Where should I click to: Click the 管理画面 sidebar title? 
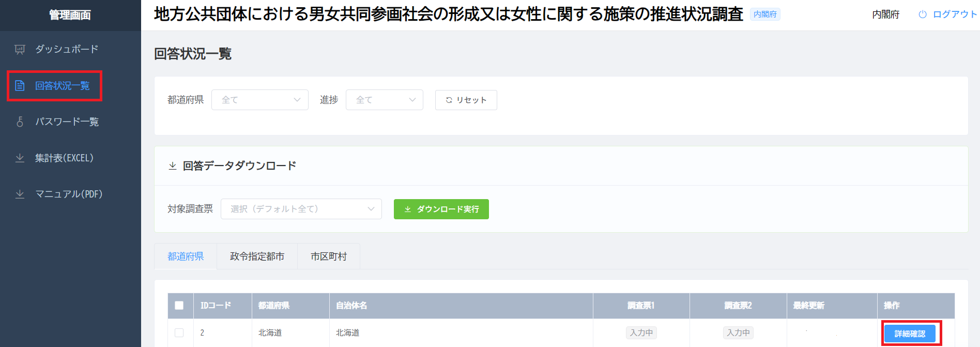pos(70,15)
